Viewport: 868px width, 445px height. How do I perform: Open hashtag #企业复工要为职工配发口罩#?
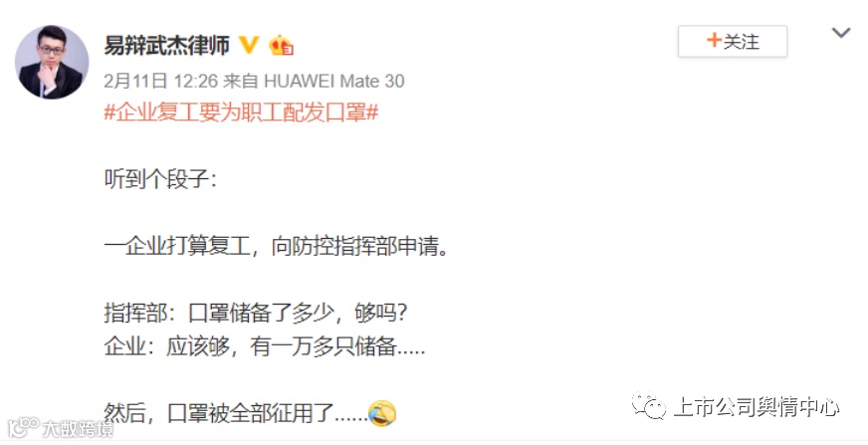241,112
